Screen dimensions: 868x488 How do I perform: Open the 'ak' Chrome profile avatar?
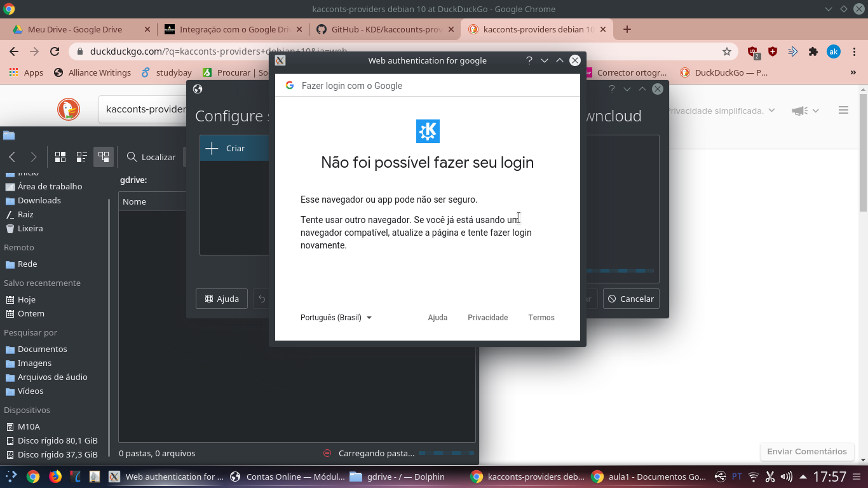click(834, 52)
